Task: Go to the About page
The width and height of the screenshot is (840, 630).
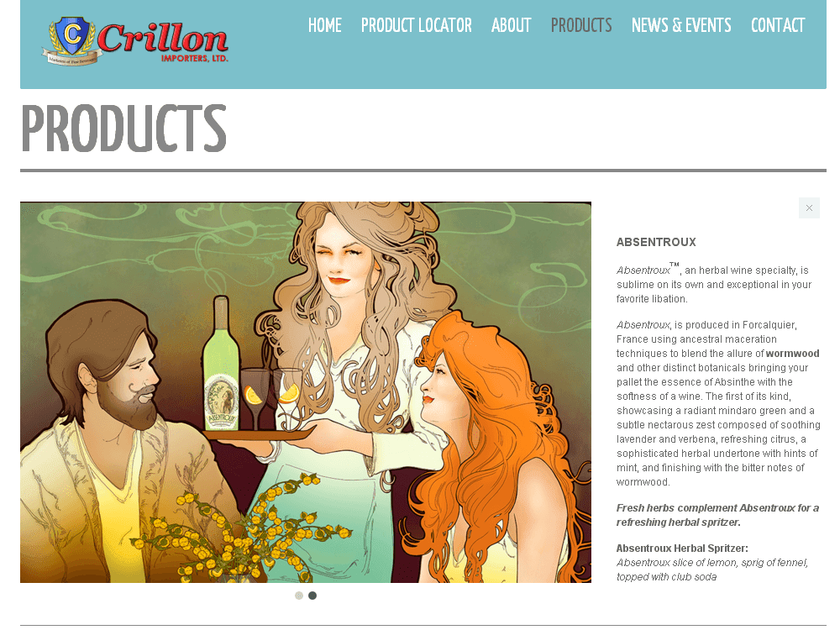Action: tap(511, 25)
